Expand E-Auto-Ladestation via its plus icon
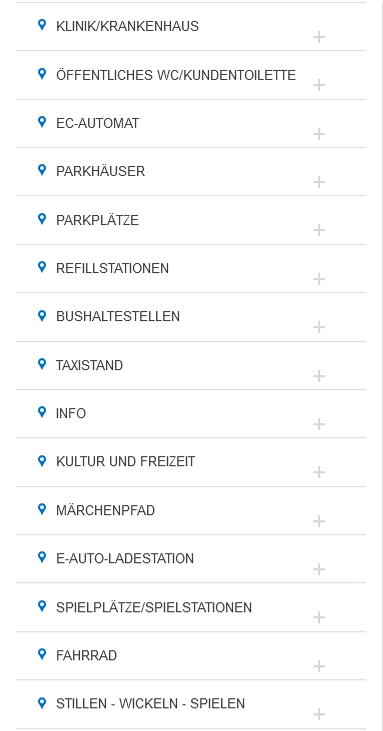The image size is (383, 731). click(319, 569)
